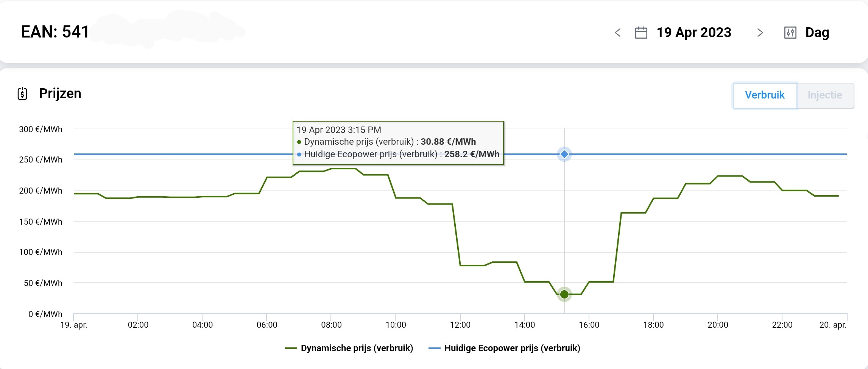The height and width of the screenshot is (369, 868).
Task: Switch to the Verbruik tab
Action: 765,95
